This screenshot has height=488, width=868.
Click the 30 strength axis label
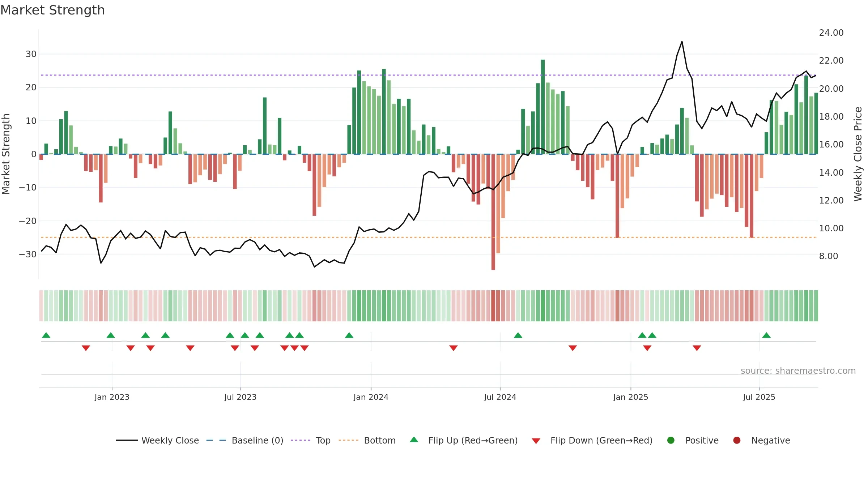click(x=31, y=54)
